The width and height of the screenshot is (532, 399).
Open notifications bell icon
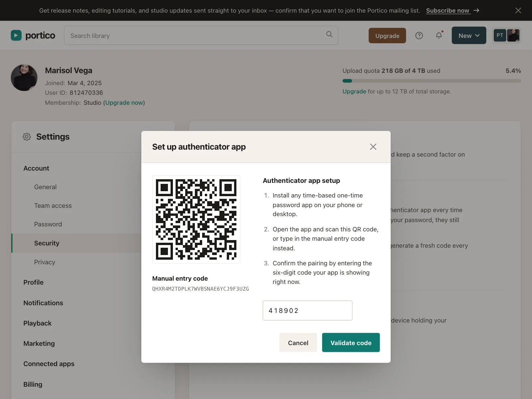coord(439,35)
